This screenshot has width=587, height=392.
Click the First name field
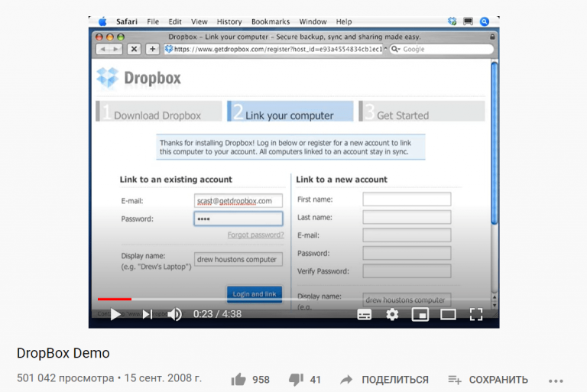coord(407,199)
